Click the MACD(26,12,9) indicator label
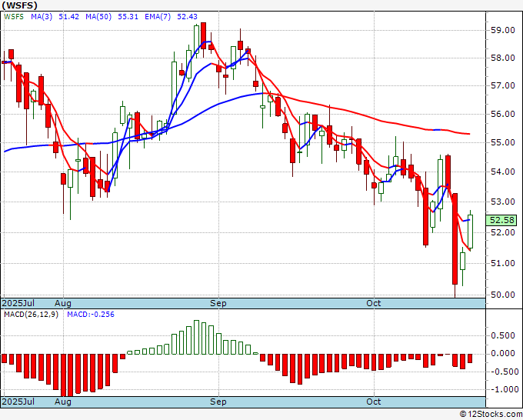Viewport: 523px width, 420px height. pyautogui.click(x=31, y=315)
